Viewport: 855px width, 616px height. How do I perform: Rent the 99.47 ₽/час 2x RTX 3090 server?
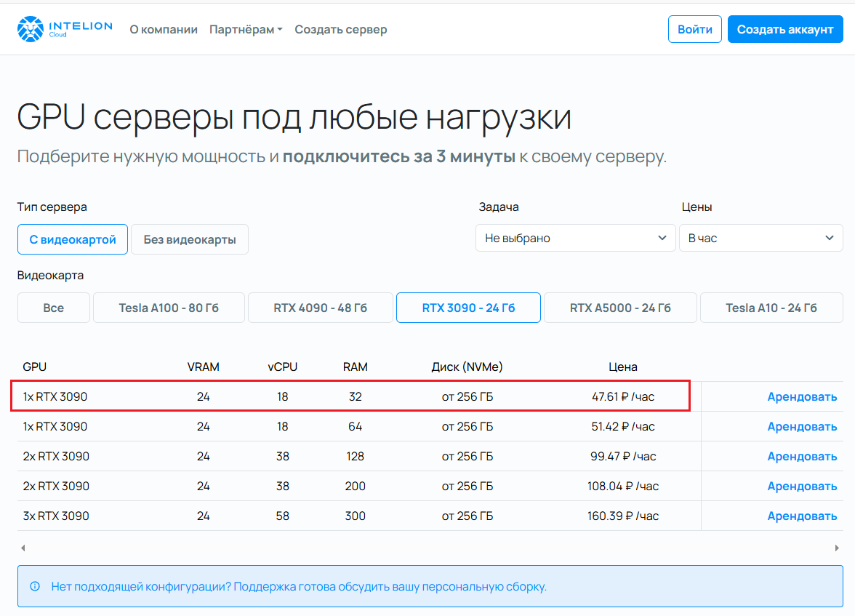click(802, 456)
